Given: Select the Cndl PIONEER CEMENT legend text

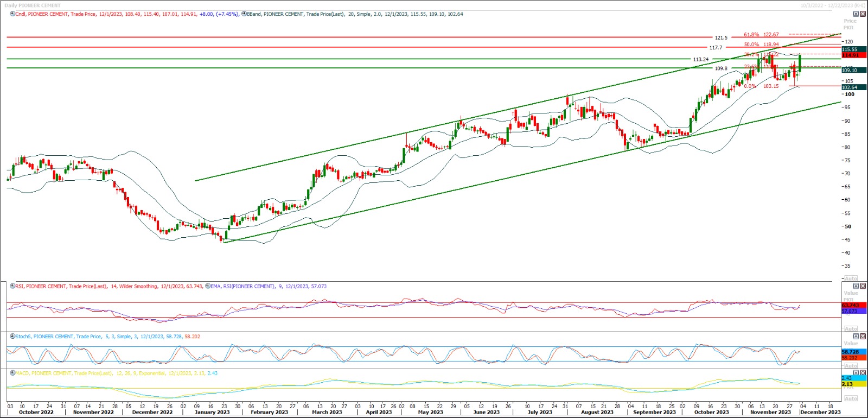Looking at the screenshot, I should point(54,14).
